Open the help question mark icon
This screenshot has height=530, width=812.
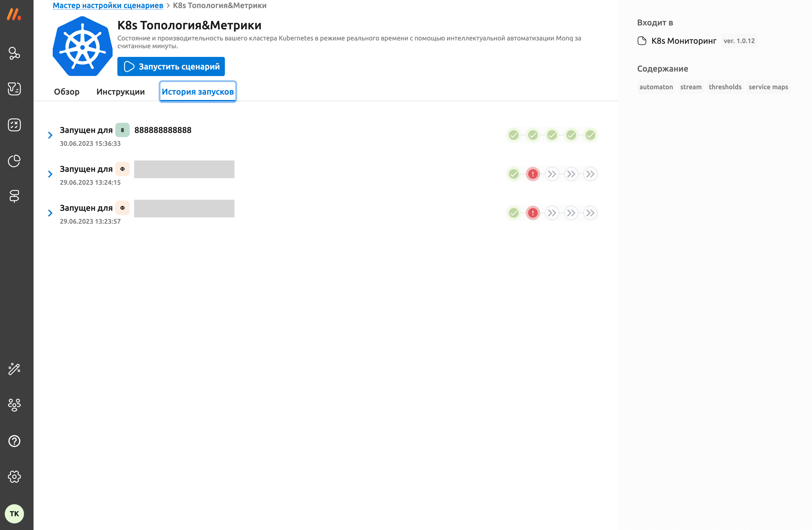tap(14, 441)
